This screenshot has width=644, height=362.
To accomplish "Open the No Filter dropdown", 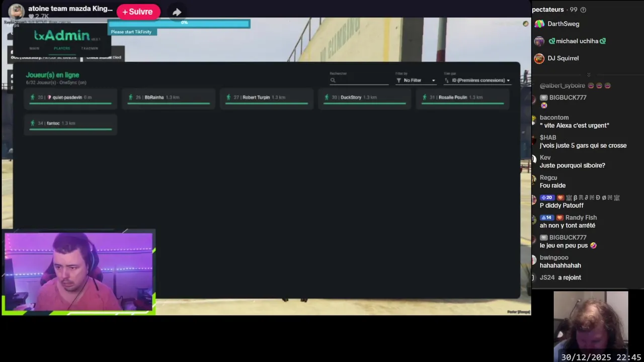I will [416, 80].
